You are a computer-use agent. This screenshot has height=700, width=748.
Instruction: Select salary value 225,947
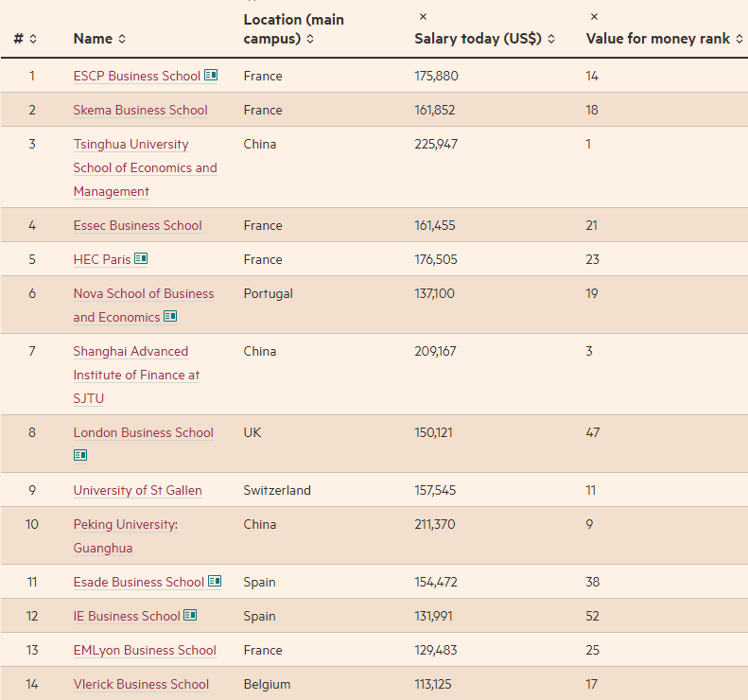click(x=436, y=144)
